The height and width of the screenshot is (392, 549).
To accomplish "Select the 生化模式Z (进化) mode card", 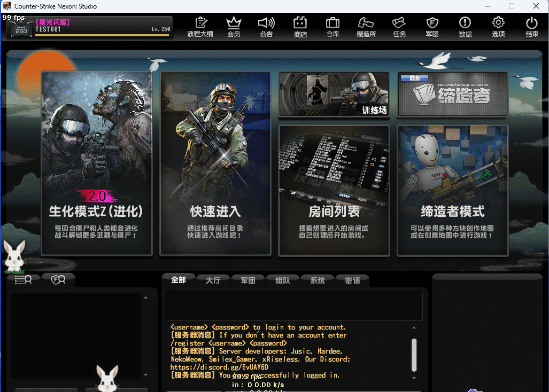I will (97, 163).
